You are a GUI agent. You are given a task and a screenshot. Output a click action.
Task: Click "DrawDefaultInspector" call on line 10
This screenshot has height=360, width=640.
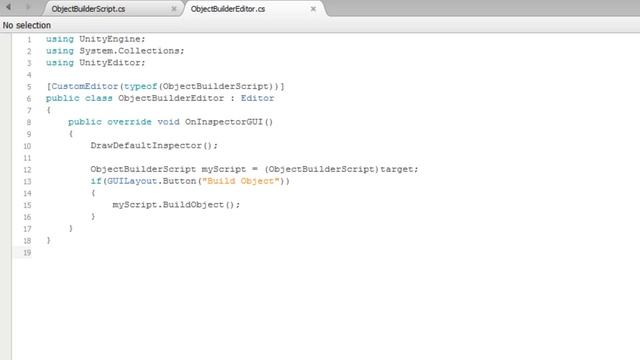146,146
